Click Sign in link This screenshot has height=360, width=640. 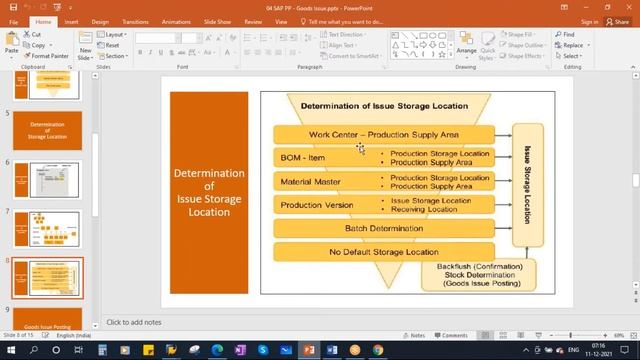click(589, 22)
